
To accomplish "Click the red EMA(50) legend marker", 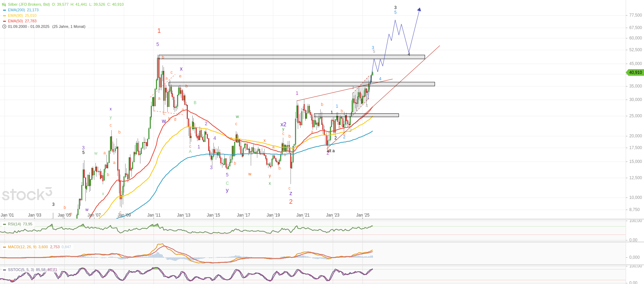I will pos(4,21).
